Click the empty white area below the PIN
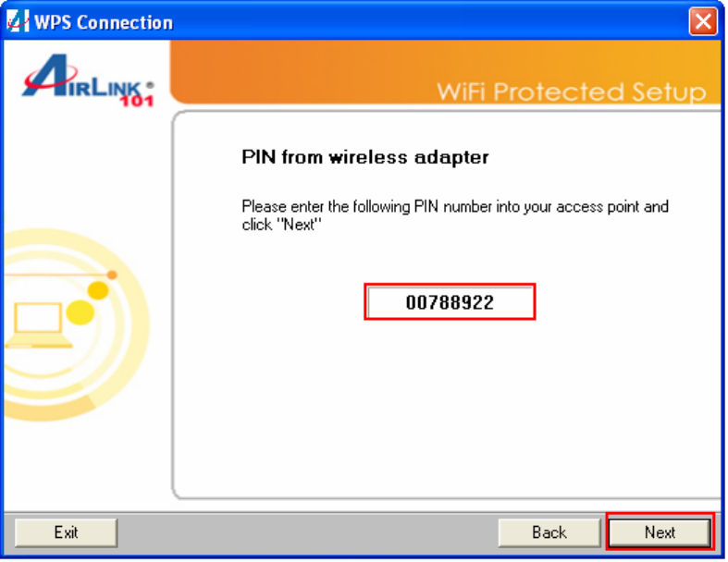728x562 pixels. [x=448, y=409]
